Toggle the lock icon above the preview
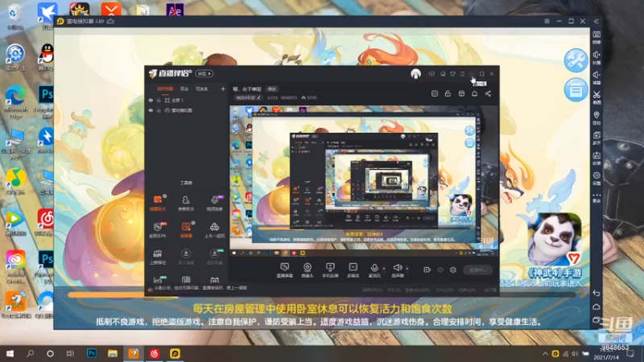Image resolution: width=644 pixels, height=362 pixels. click(448, 93)
